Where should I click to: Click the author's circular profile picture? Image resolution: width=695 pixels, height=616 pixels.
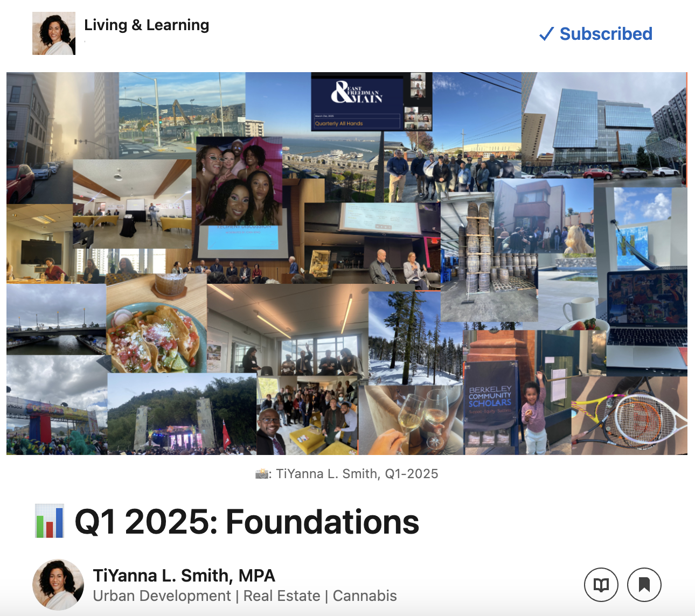pyautogui.click(x=58, y=585)
